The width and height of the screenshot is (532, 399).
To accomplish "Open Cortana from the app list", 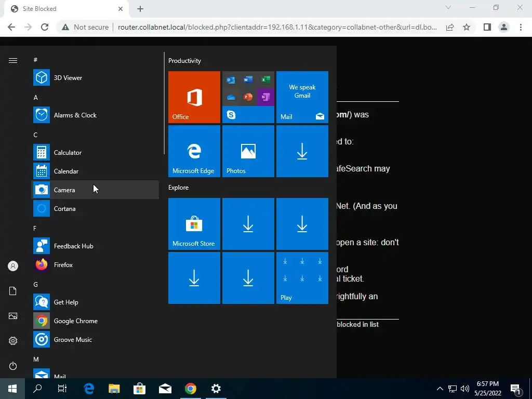I will tap(95, 208).
